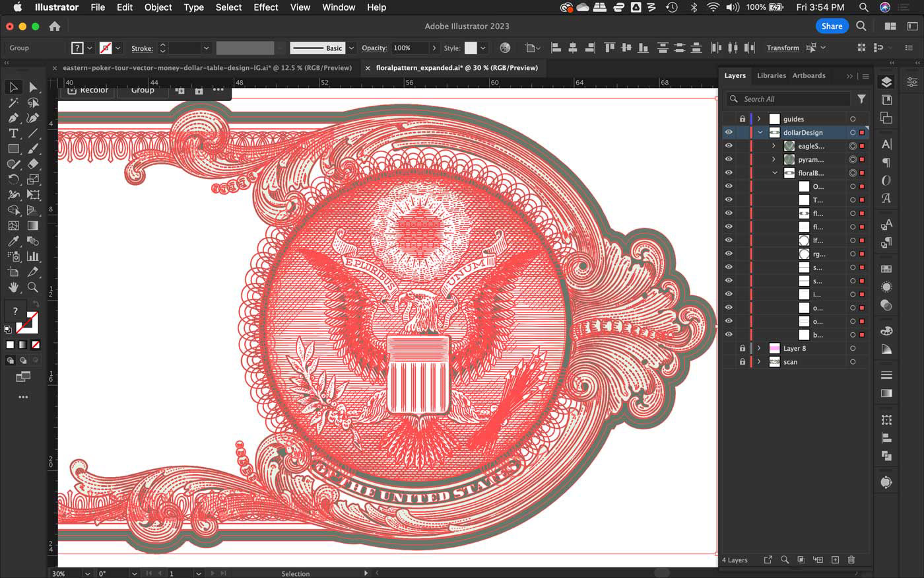Click the Style swatch box
Screen dimensions: 924x578
pos(471,48)
